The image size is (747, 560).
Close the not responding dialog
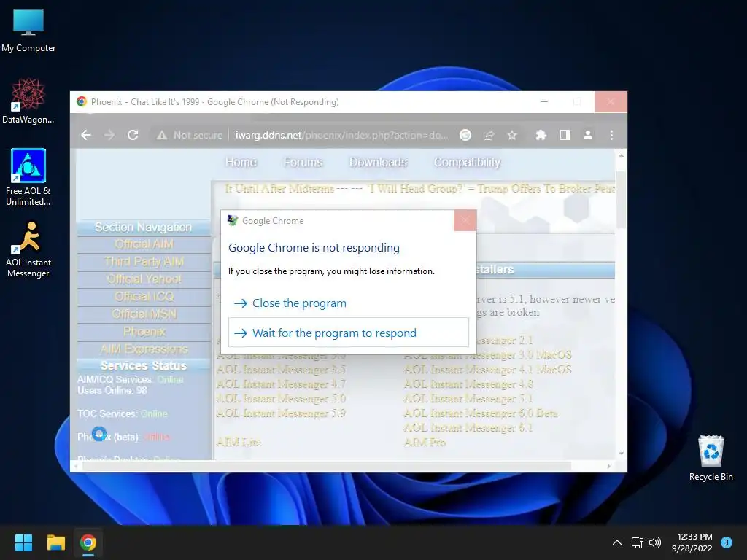click(x=465, y=220)
